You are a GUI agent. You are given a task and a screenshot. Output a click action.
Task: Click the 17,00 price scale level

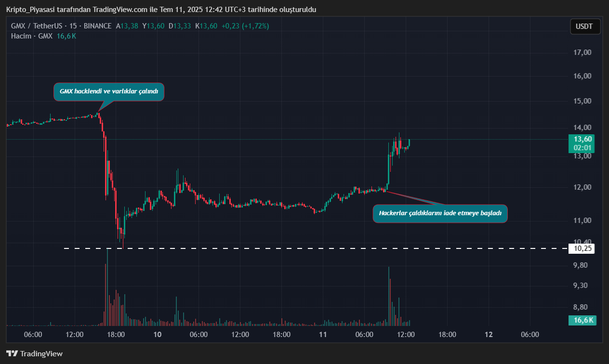click(x=583, y=52)
